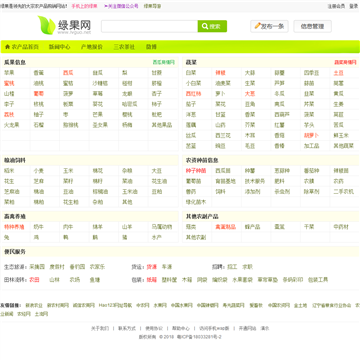Open 帮助中心 in the footer
360x360 pixels.
coord(181,328)
